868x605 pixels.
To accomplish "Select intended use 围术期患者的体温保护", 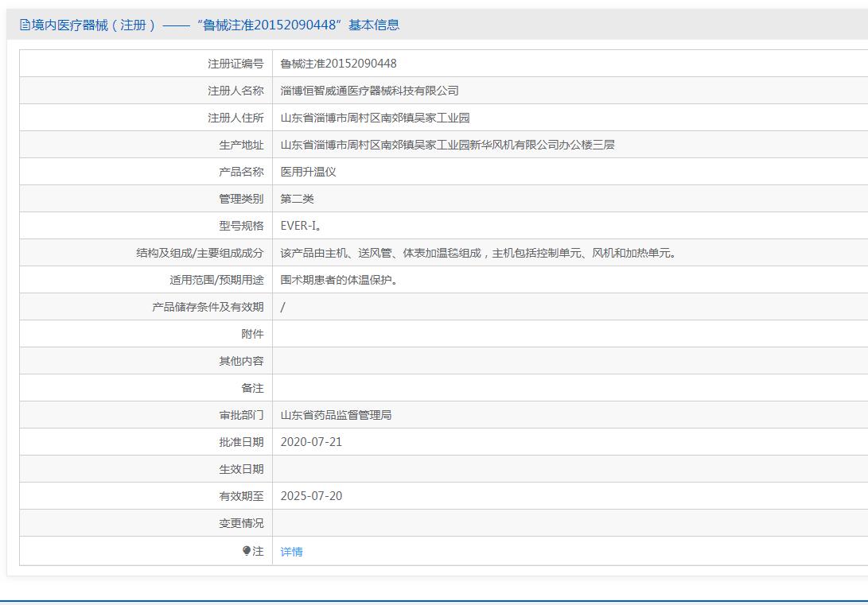I will pos(339,280).
